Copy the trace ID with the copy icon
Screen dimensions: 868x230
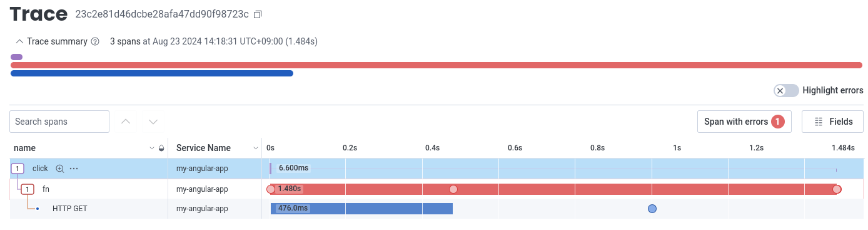[x=258, y=14]
